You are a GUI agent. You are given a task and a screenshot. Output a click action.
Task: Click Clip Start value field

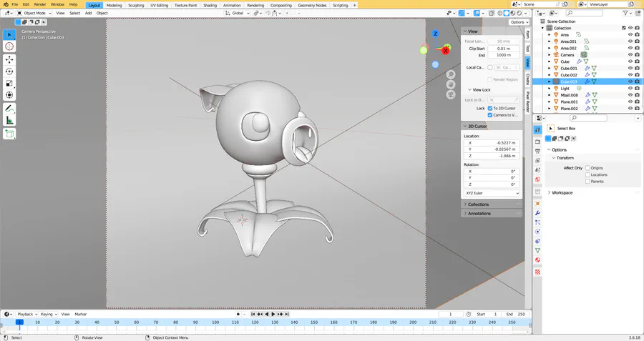pyautogui.click(x=504, y=49)
